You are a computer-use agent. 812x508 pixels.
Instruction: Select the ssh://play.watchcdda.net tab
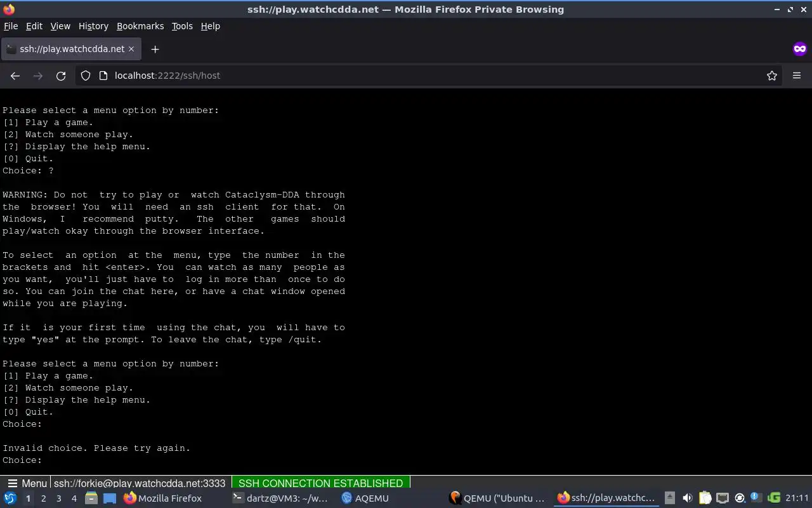point(70,49)
